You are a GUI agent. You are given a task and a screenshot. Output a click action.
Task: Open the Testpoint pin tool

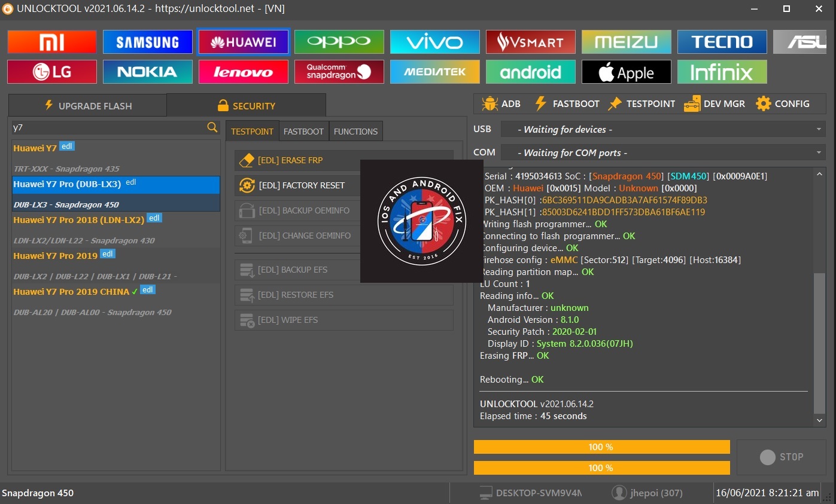tap(642, 103)
